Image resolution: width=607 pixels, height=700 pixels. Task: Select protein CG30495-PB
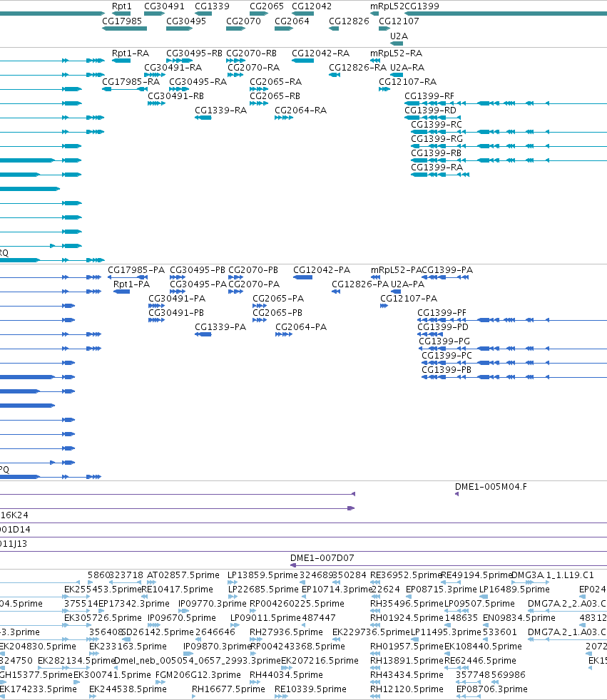[x=198, y=271]
